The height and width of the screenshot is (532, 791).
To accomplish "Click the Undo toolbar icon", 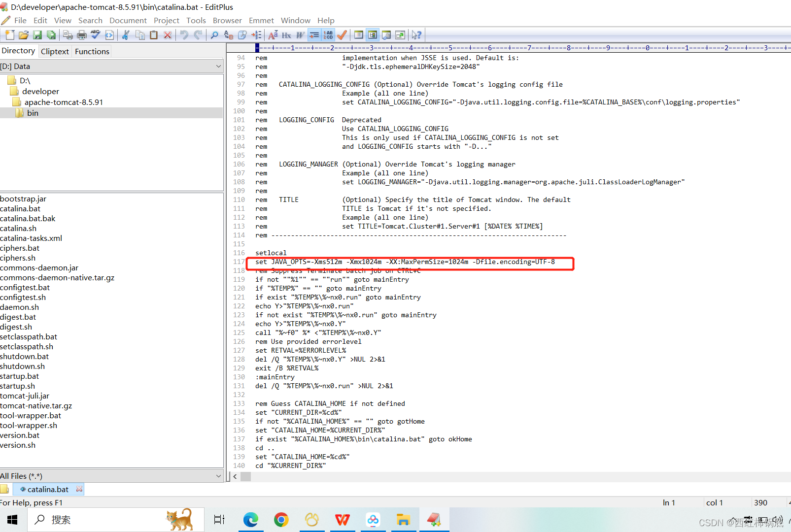I will tap(183, 35).
